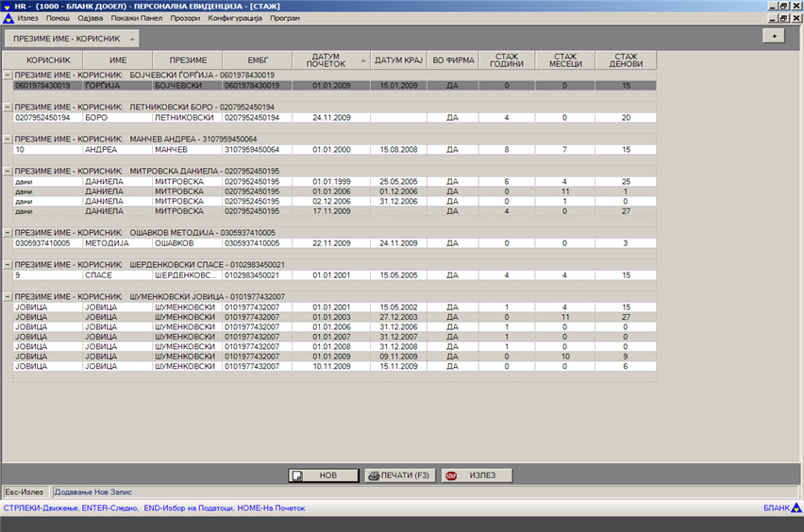Screen dimensions: 804x532
Task: Click the БЛАНК logo in the status bar
Action: pos(780,508)
